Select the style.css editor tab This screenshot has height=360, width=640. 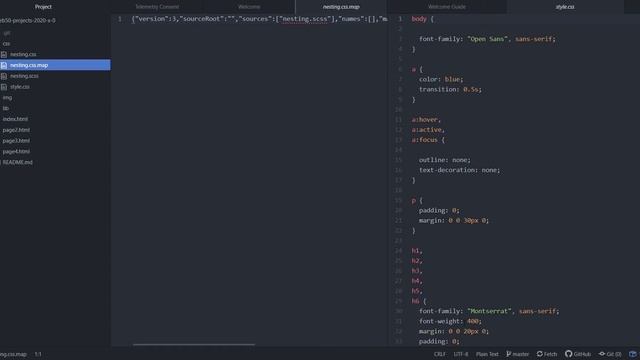click(x=565, y=7)
